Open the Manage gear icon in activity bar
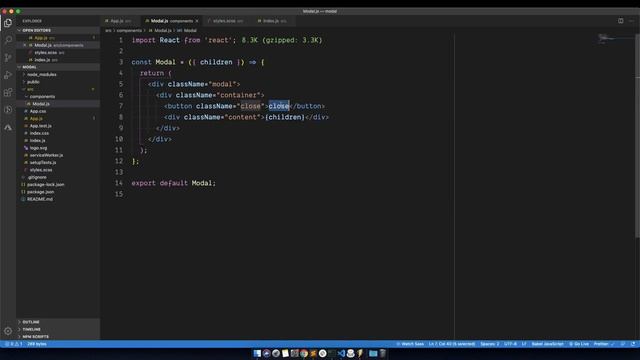The width and height of the screenshot is (640, 360). pyautogui.click(x=8, y=331)
